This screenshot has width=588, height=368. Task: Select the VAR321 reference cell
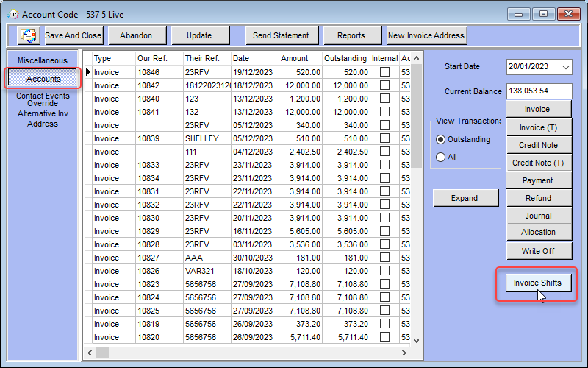207,271
